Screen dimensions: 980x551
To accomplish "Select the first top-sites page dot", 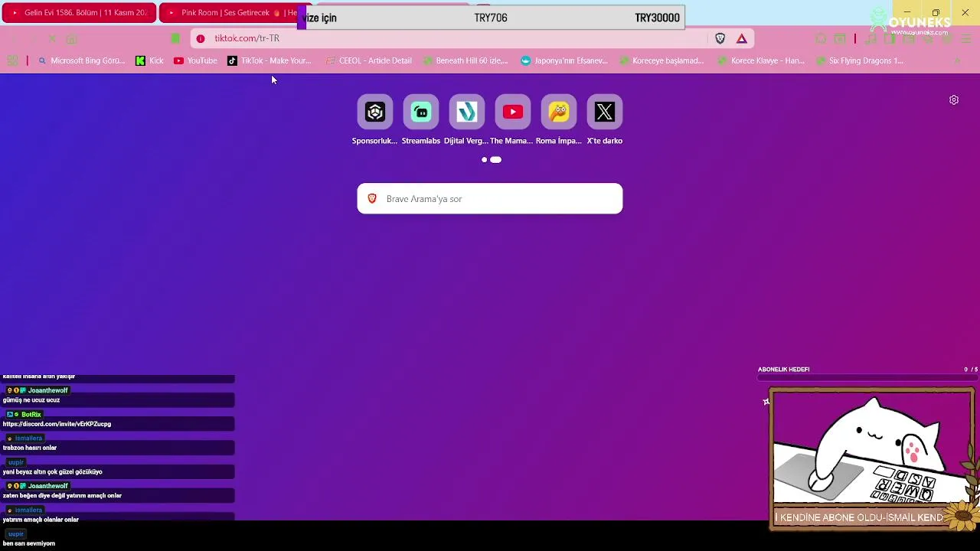I will click(x=484, y=160).
